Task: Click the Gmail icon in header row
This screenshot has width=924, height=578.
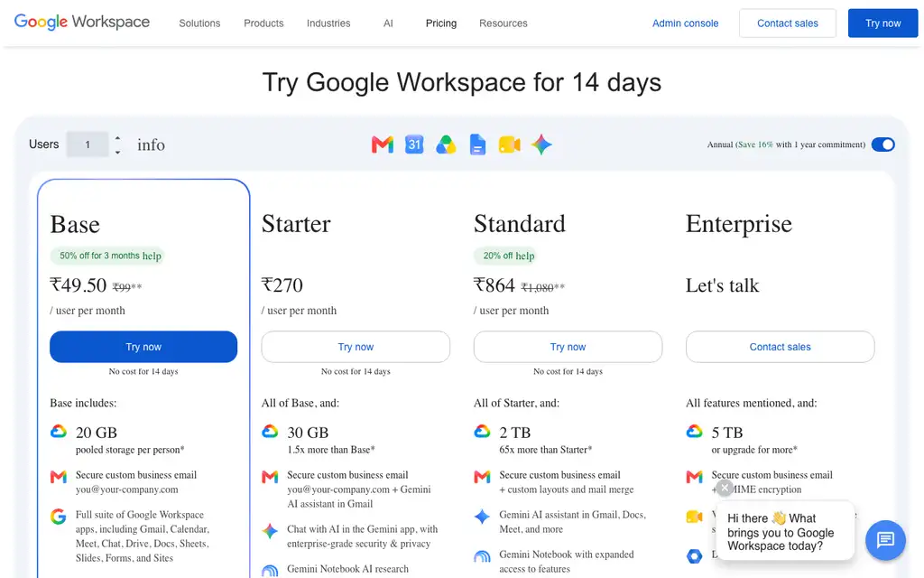Action: pos(383,144)
